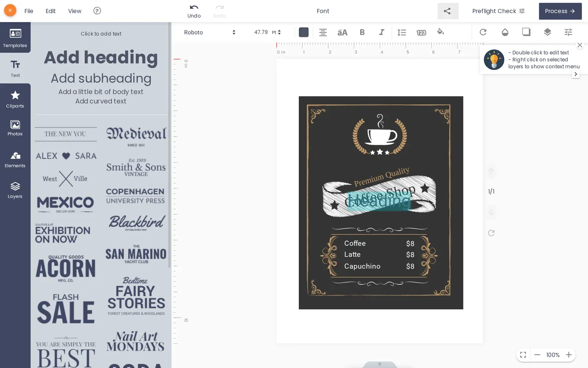The image size is (588, 368).
Task: Open the Elements panel
Action: 15,160
